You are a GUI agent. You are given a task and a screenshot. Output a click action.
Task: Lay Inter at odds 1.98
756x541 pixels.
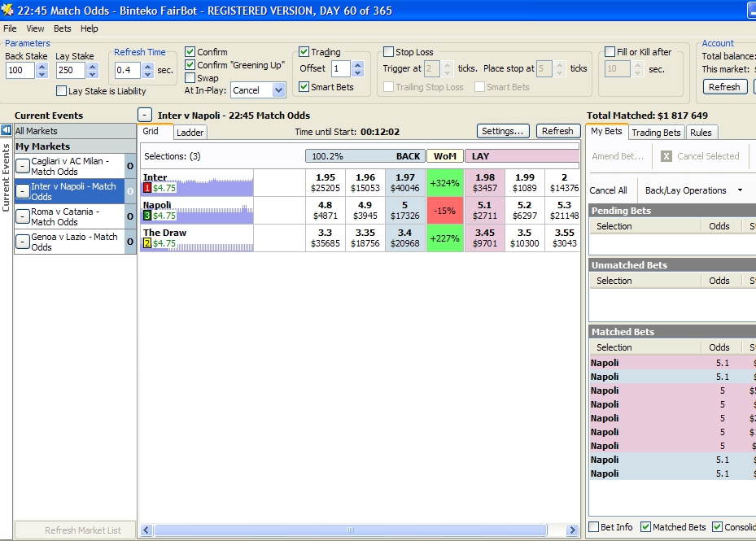pos(484,183)
